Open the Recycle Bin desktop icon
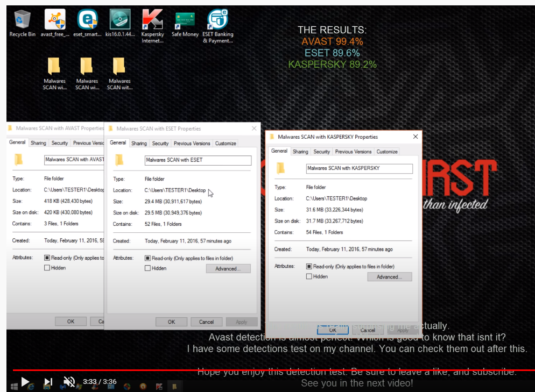The width and height of the screenshot is (535, 392). click(22, 23)
